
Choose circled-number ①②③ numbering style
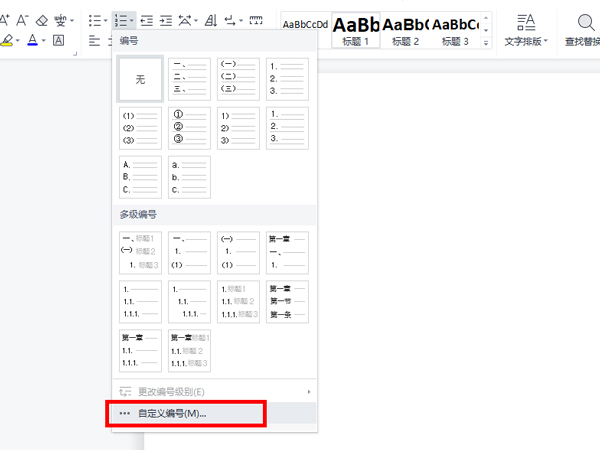click(x=189, y=128)
